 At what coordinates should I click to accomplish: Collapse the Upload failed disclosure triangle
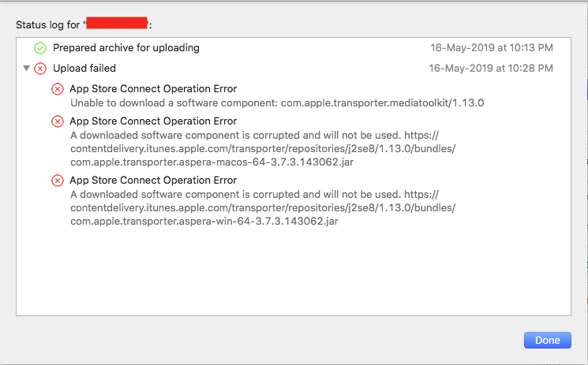27,69
